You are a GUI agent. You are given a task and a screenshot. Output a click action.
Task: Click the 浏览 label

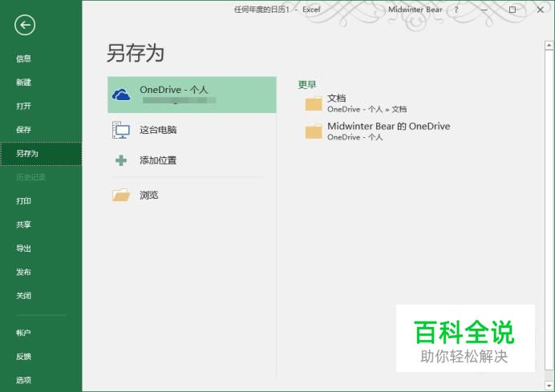tap(148, 195)
